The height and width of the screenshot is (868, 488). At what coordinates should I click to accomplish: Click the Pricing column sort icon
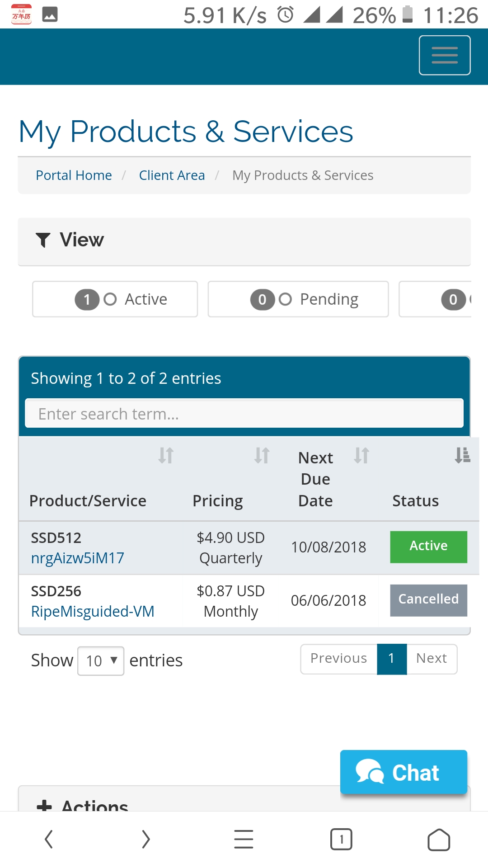click(x=262, y=455)
